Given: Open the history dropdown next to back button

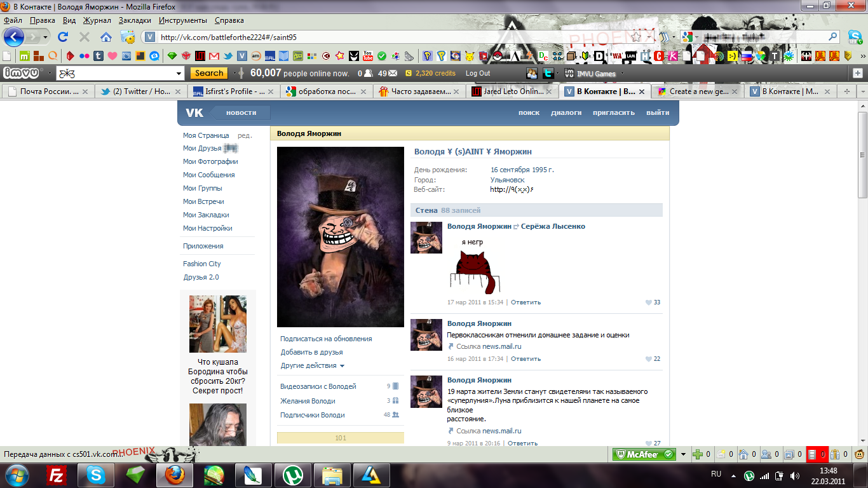Looking at the screenshot, I should 46,37.
